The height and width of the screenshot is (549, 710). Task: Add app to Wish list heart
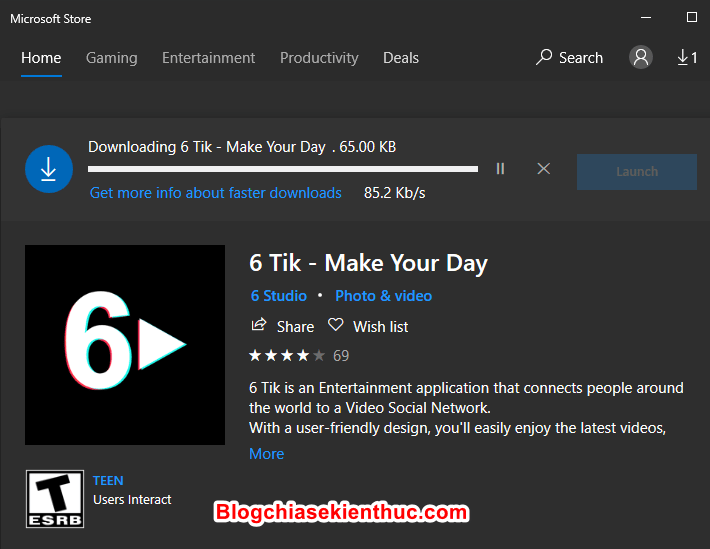click(336, 325)
